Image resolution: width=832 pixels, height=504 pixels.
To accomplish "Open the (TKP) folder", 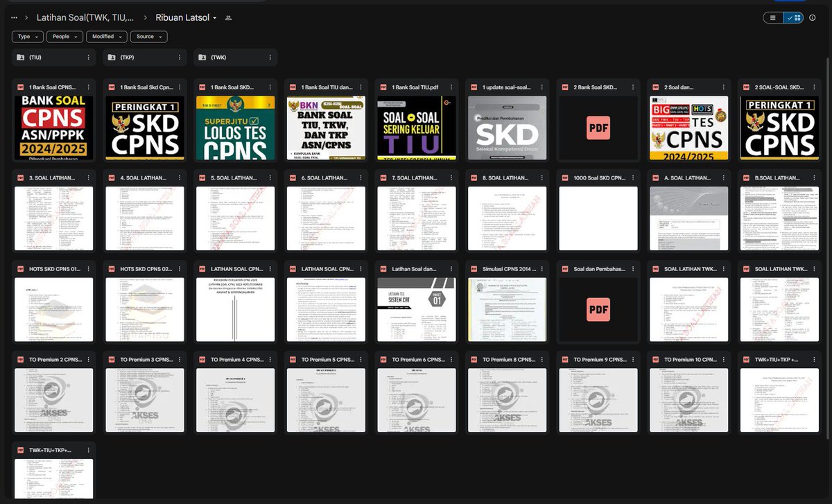I will [145, 58].
